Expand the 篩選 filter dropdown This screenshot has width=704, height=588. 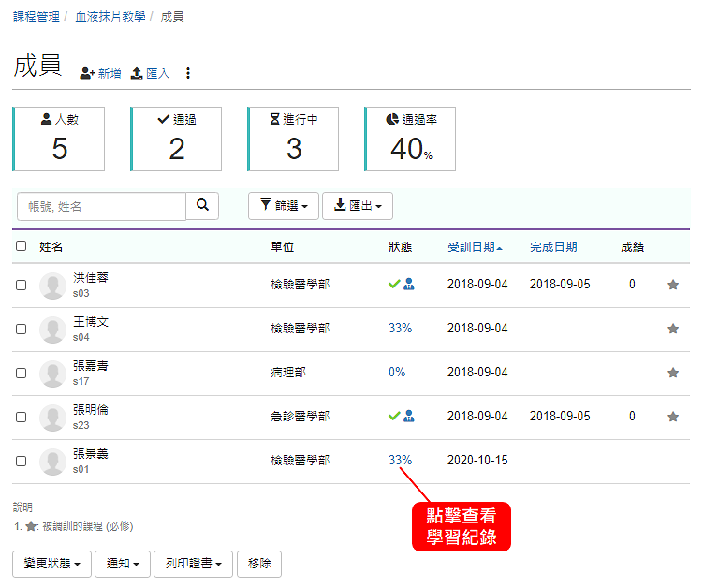pos(283,206)
